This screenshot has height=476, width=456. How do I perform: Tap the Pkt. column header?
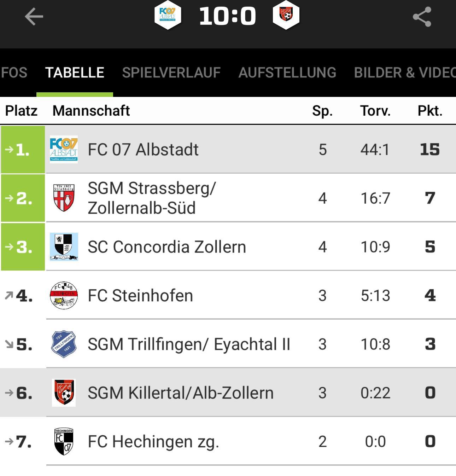pyautogui.click(x=430, y=111)
